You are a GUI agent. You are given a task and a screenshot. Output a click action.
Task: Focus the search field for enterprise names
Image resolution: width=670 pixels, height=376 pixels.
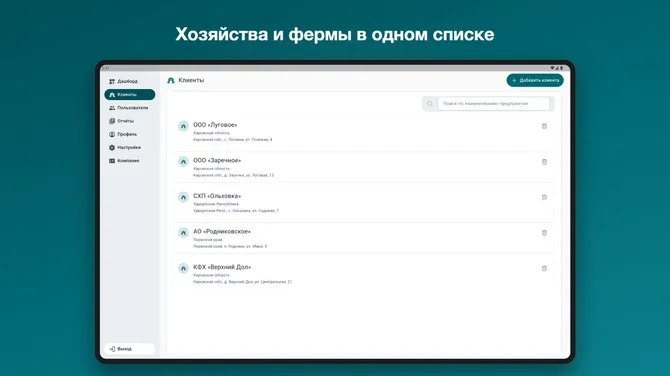click(x=494, y=104)
